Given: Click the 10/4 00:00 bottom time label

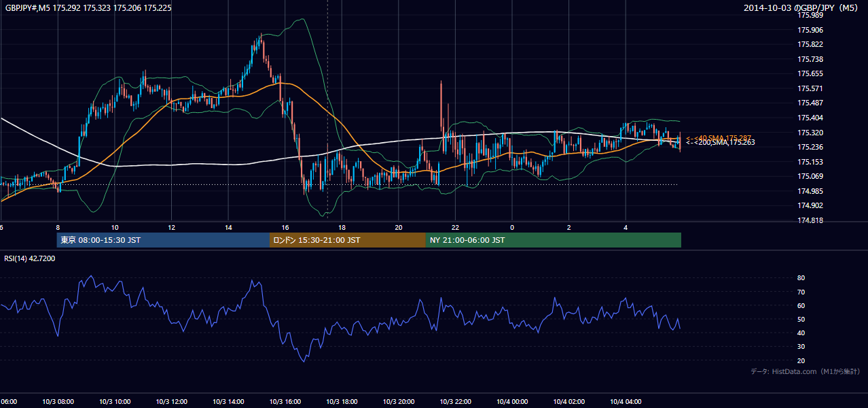Looking at the screenshot, I should click(512, 402).
